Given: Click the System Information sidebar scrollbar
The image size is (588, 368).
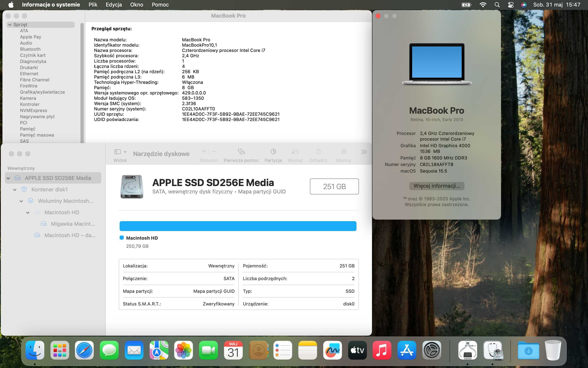Looking at the screenshot, I should [x=82, y=83].
